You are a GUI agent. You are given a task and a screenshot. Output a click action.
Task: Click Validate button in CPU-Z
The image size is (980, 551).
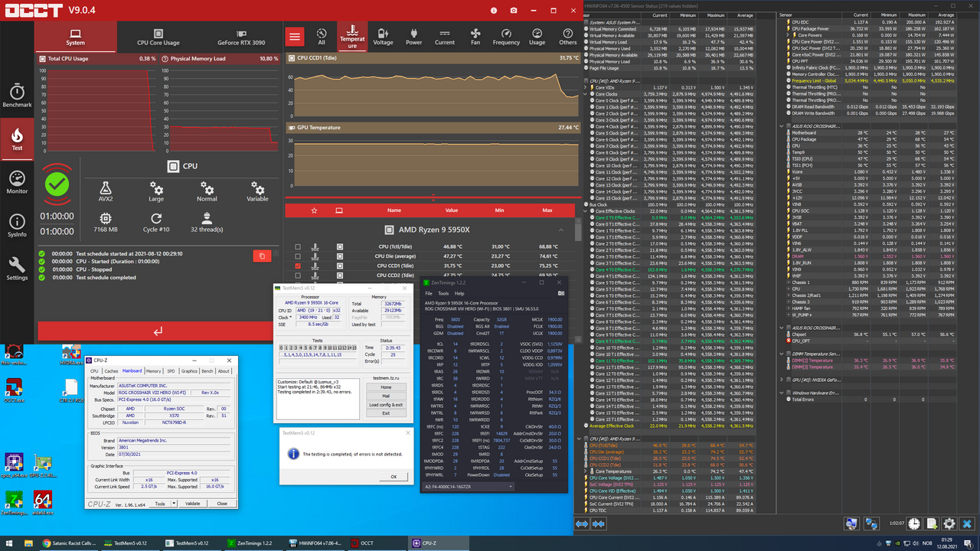193,504
